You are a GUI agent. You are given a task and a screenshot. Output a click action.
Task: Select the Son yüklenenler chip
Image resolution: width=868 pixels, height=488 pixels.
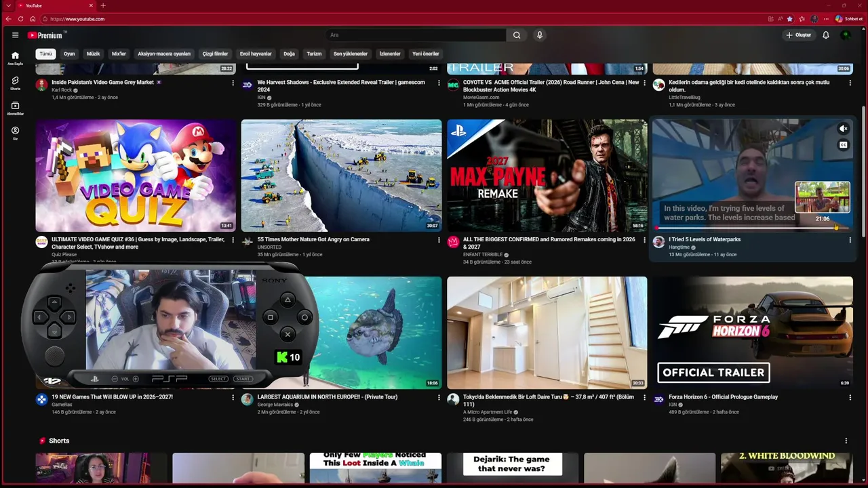tap(351, 54)
